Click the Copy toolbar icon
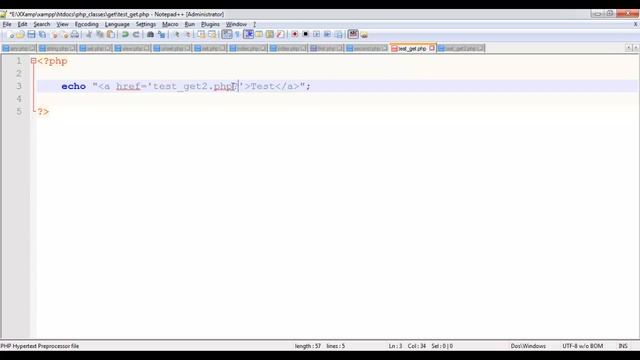Viewport: 640px width, 360px height. (100, 35)
